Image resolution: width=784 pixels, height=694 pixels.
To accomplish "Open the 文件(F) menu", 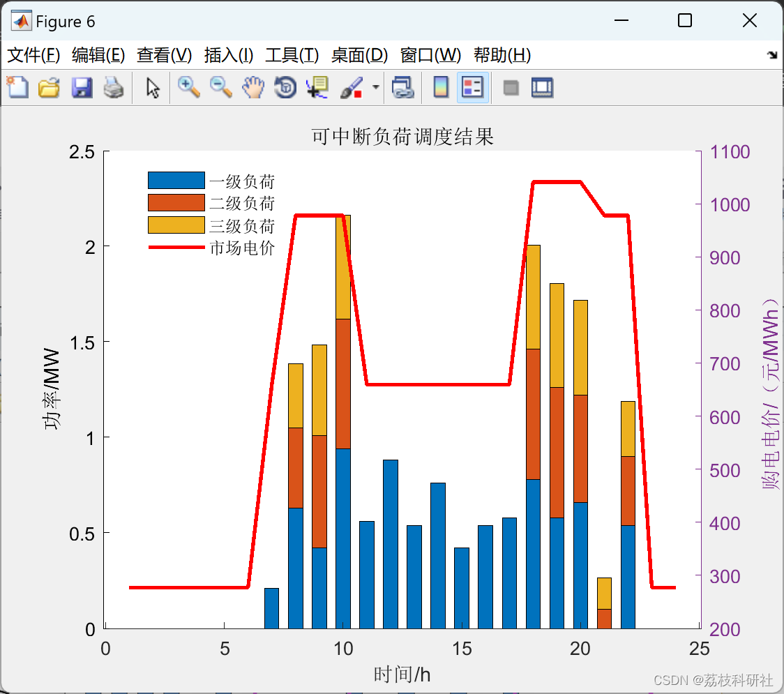I will [33, 55].
